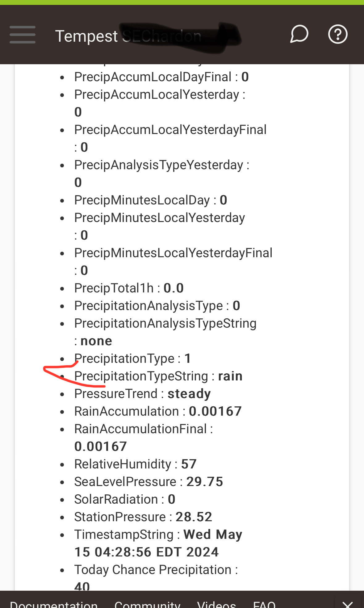Click the PrecipMinutesLocalDay attribute
Image resolution: width=364 pixels, height=608 pixels.
coord(151,200)
